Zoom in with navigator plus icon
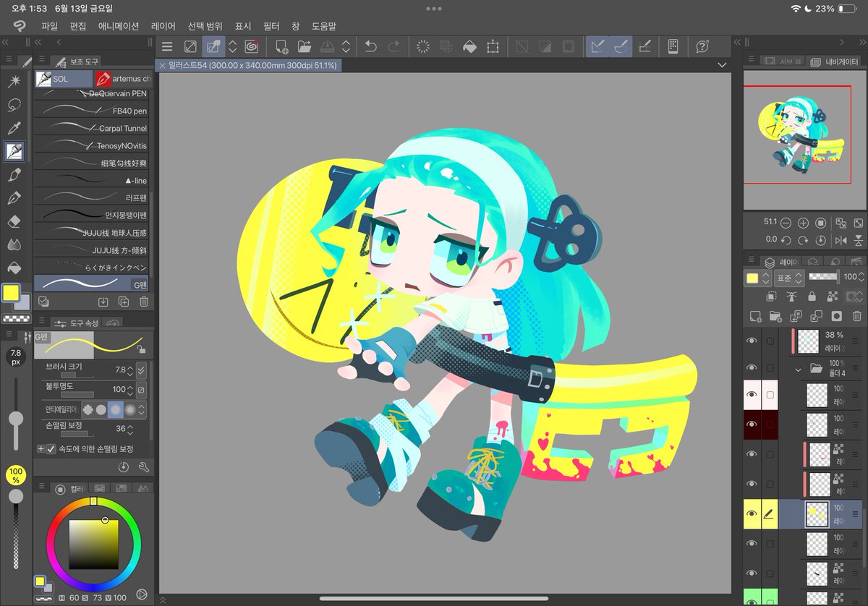The width and height of the screenshot is (868, 606). (x=803, y=222)
